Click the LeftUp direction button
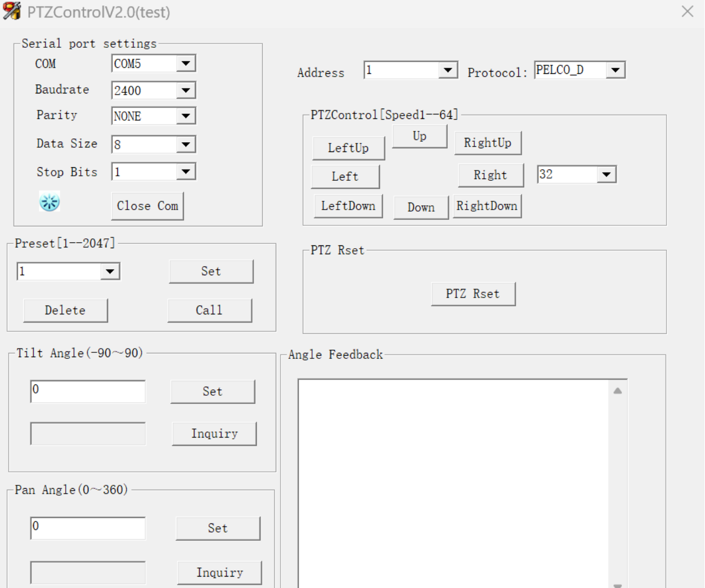The width and height of the screenshot is (705, 588). point(348,148)
